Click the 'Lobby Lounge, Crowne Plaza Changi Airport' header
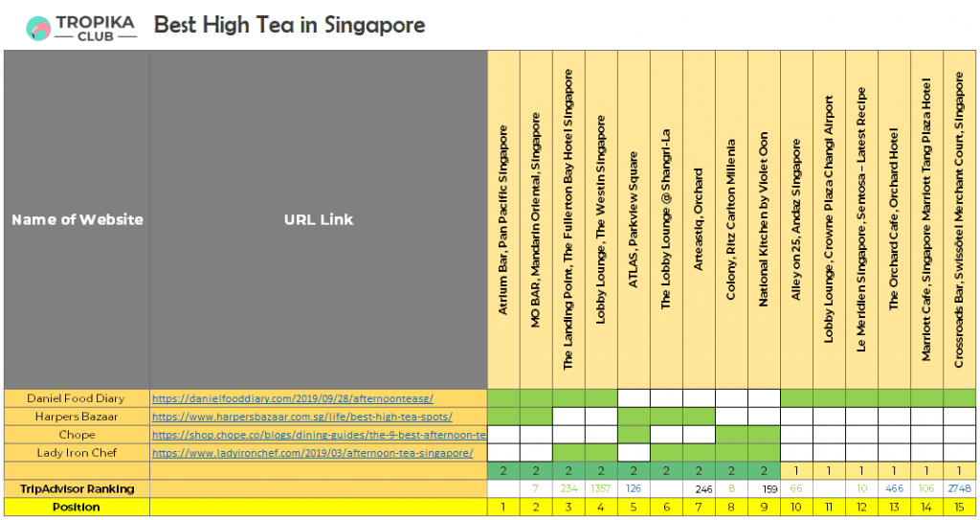 [829, 219]
